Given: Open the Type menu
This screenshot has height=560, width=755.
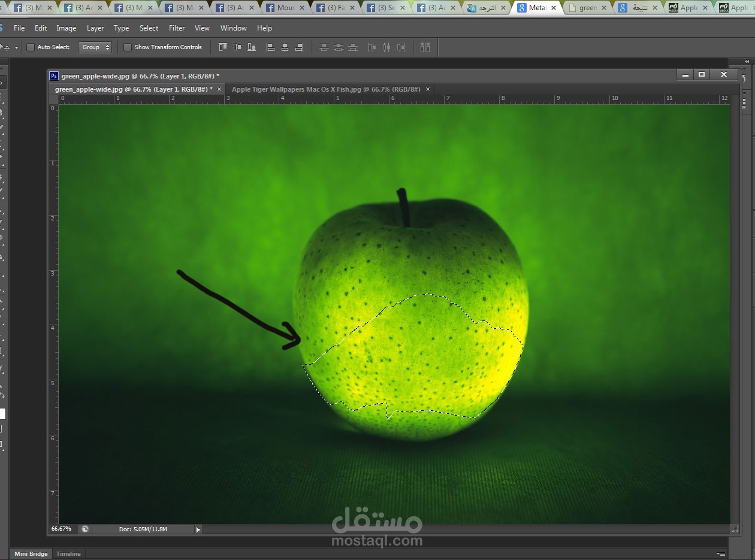Looking at the screenshot, I should point(122,28).
